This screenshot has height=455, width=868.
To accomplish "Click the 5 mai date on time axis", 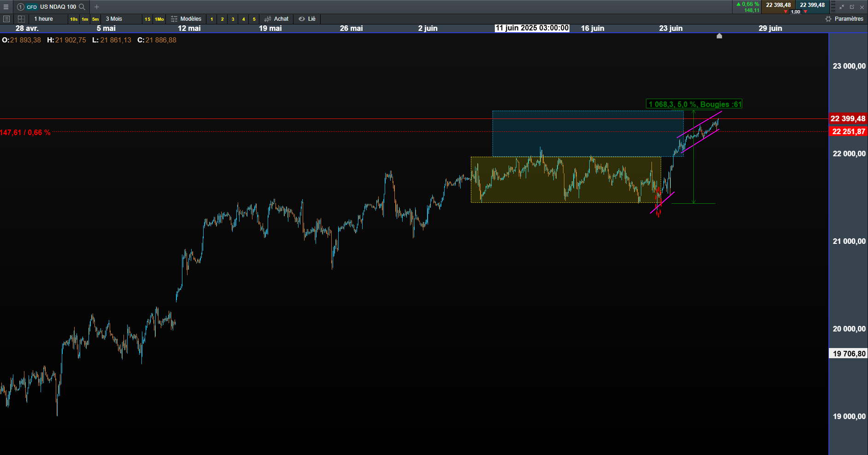I will pos(106,28).
